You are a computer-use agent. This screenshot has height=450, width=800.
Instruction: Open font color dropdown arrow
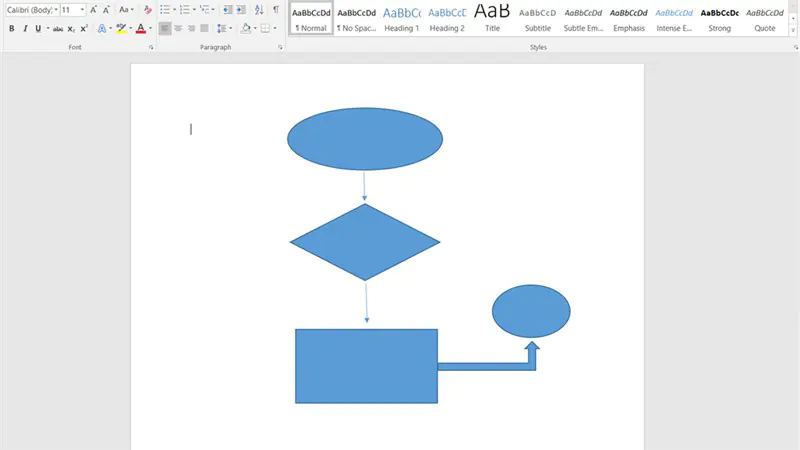[151, 29]
